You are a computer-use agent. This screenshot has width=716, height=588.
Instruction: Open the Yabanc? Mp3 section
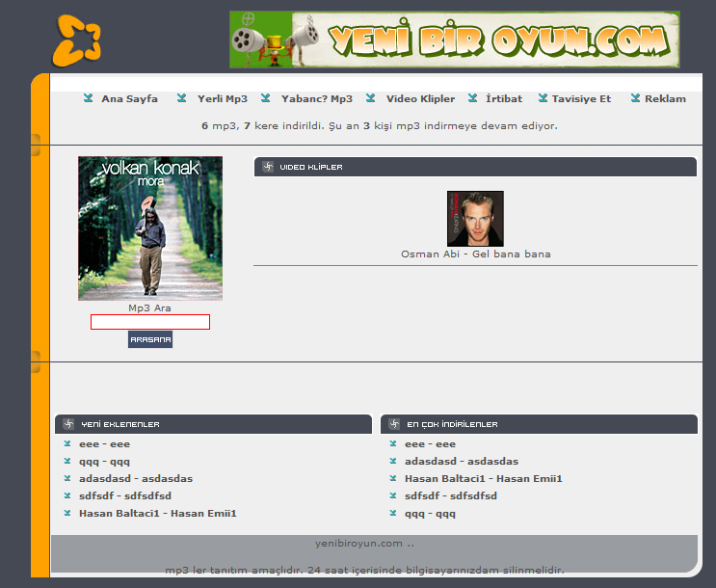point(317,98)
